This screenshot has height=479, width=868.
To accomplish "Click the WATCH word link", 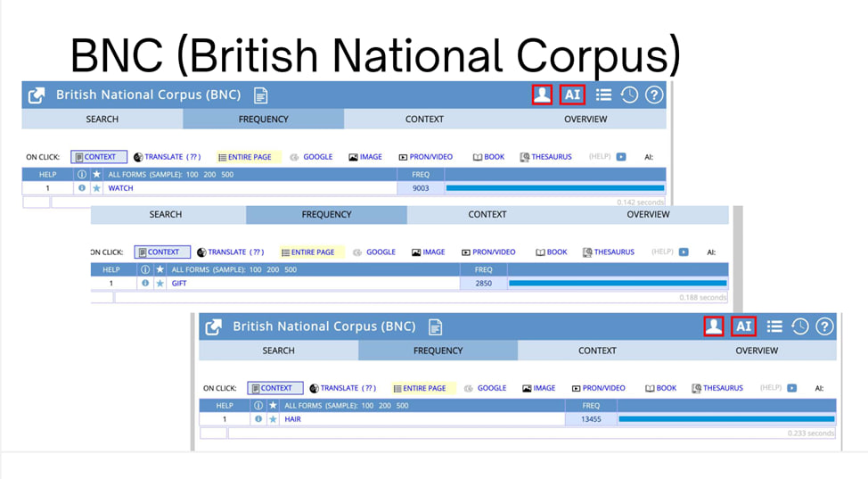I will click(120, 189).
